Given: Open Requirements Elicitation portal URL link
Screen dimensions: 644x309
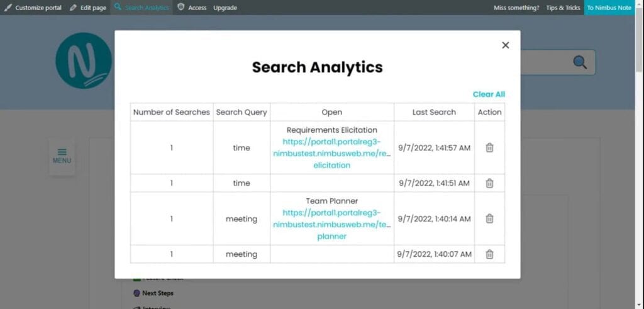Looking at the screenshot, I should click(331, 154).
